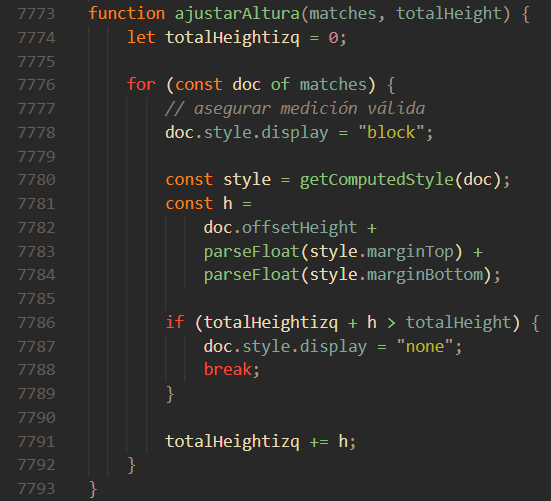Image resolution: width=551 pixels, height=501 pixels.
Task: Click the closing brace on line 7793
Action: coord(93,489)
